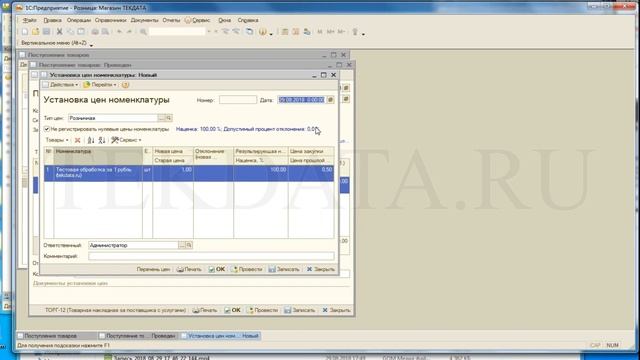Viewport: 640px width, 360px height.
Task: Click the Ответственный field with Администратор
Action: click(133, 245)
